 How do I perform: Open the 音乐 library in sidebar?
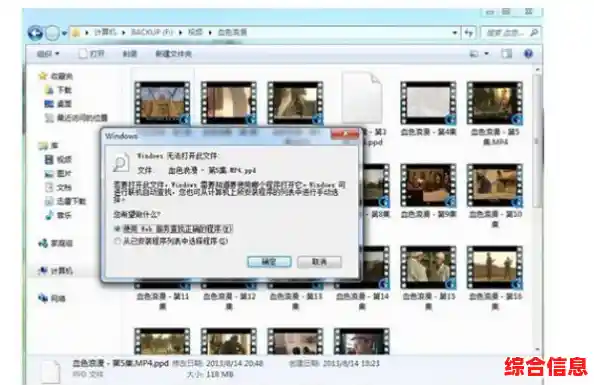coord(58,215)
